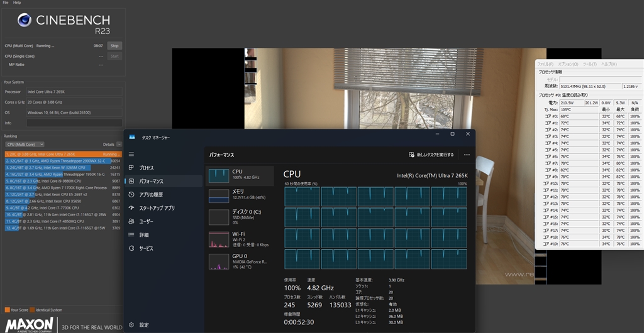Open the オプション menu in Core Temp
The height and width of the screenshot is (333, 644).
point(568,64)
